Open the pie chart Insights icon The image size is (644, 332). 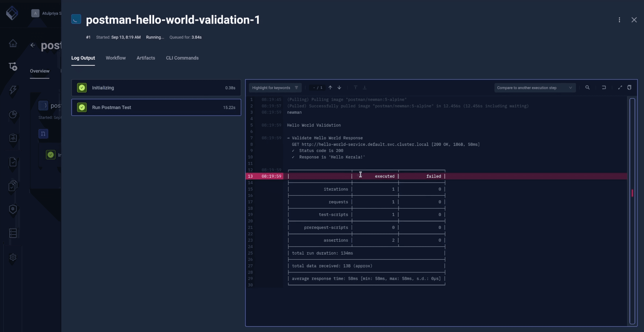pos(13,114)
